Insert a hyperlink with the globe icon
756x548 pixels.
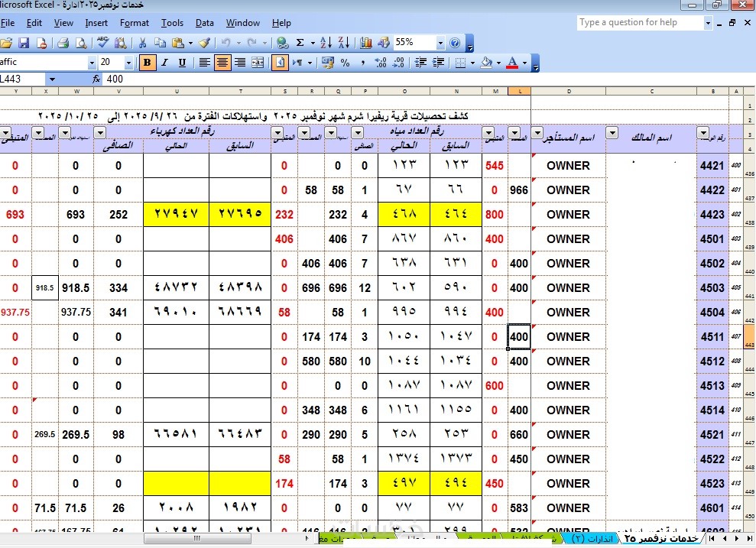(283, 43)
